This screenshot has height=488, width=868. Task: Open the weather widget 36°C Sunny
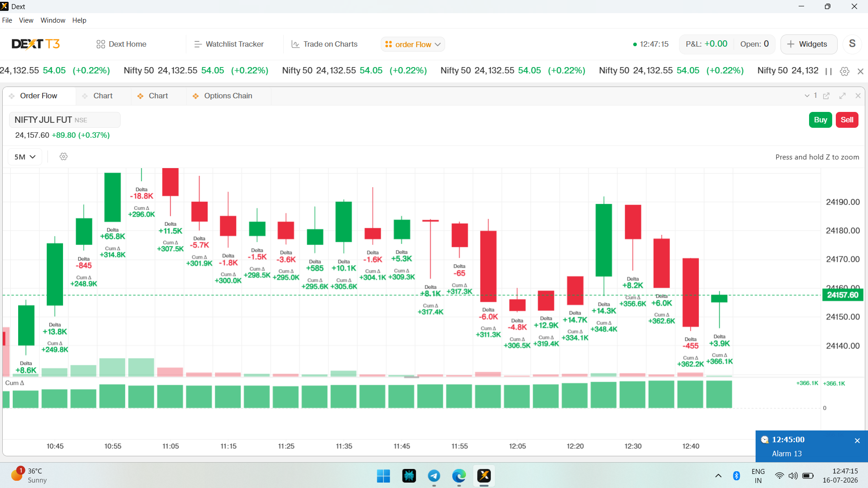(x=29, y=475)
